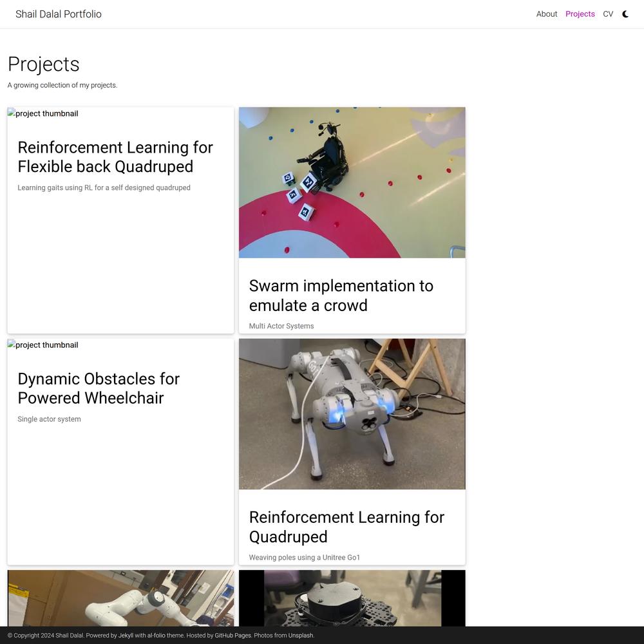The image size is (644, 644).
Task: Open the CV page
Action: coord(607,14)
